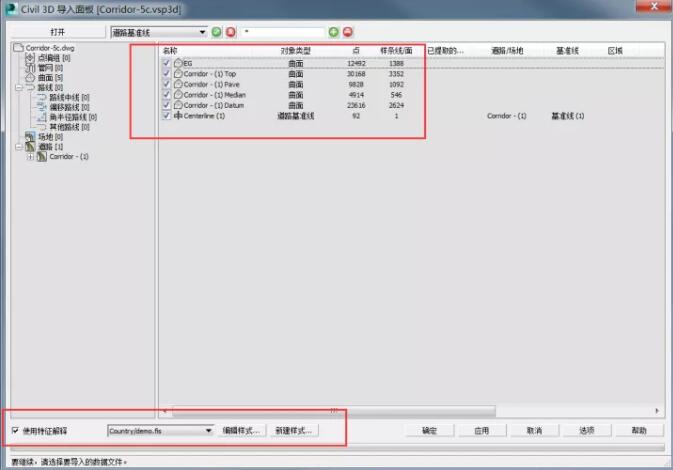Click the 确定 OK button
The width and height of the screenshot is (673, 470).
pyautogui.click(x=429, y=431)
